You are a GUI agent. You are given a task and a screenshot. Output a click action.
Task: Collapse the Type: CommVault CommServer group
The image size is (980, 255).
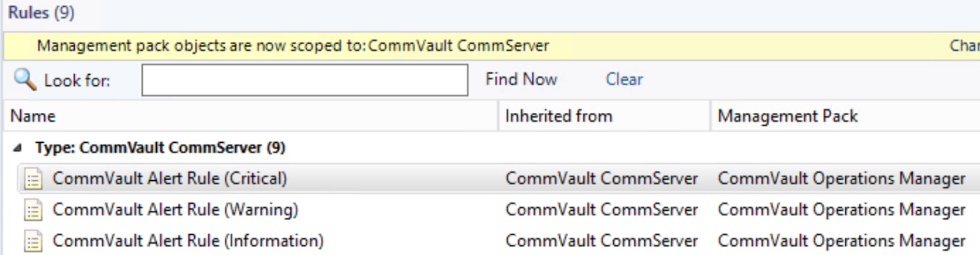(x=18, y=148)
